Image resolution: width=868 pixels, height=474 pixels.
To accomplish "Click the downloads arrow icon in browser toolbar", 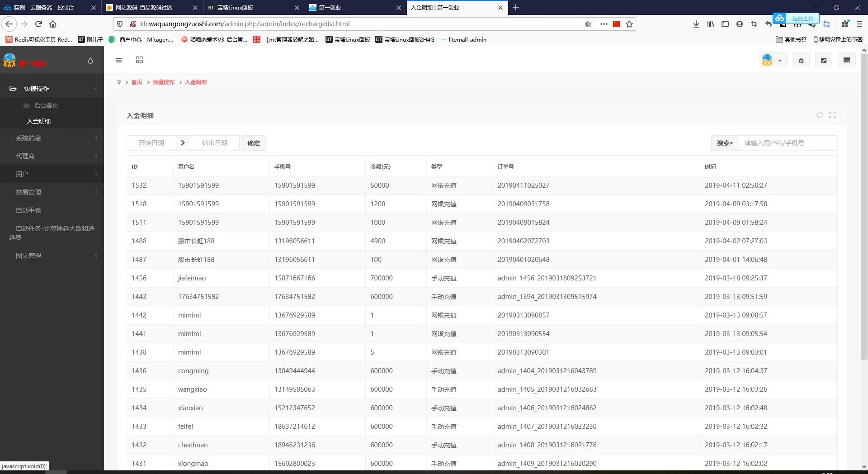I will click(x=696, y=24).
